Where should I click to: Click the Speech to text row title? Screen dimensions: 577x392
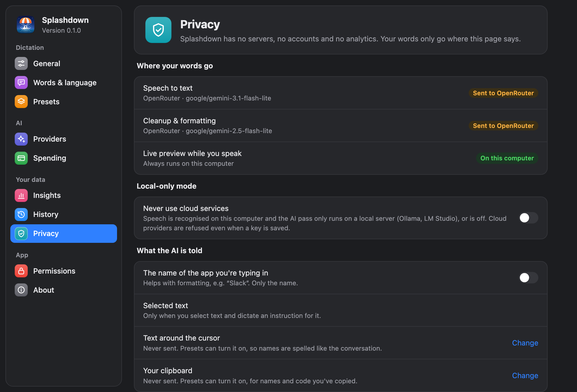coord(168,88)
